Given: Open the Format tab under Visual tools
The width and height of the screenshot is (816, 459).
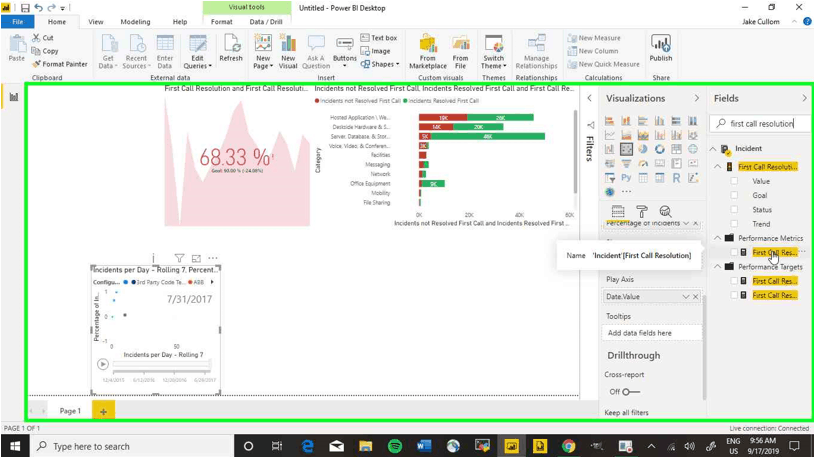Looking at the screenshot, I should [x=222, y=22].
